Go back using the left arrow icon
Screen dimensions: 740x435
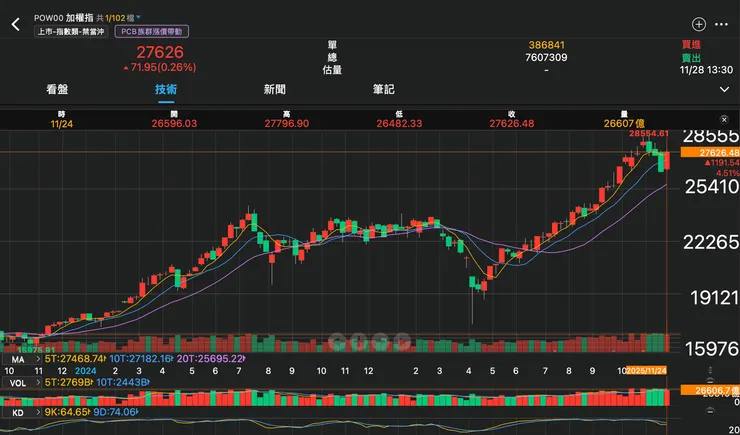click(x=16, y=25)
